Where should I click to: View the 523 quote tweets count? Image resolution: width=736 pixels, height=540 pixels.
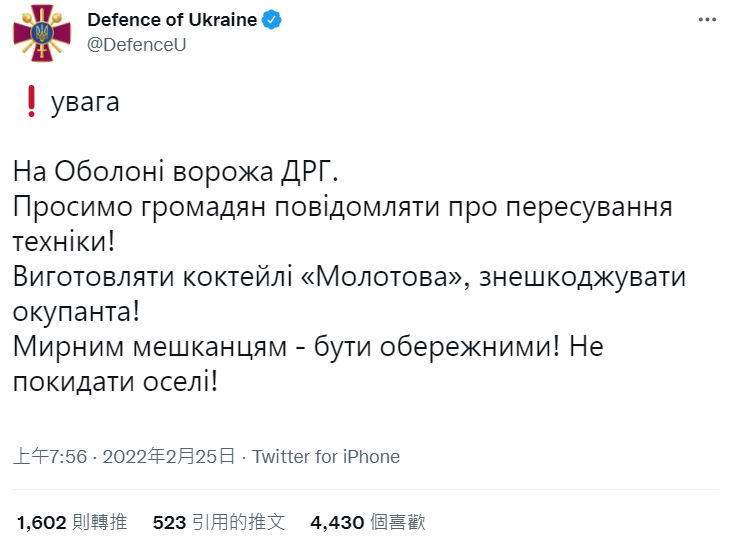click(x=169, y=522)
